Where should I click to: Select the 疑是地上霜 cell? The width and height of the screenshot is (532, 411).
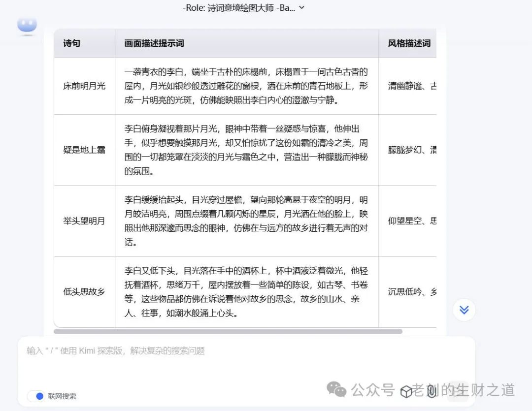click(84, 150)
